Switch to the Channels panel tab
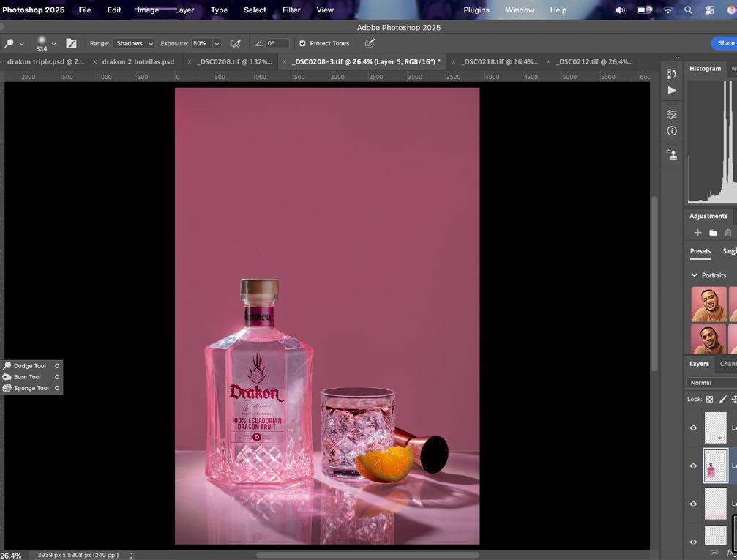Screen dimensions: 737x560 click(x=728, y=364)
